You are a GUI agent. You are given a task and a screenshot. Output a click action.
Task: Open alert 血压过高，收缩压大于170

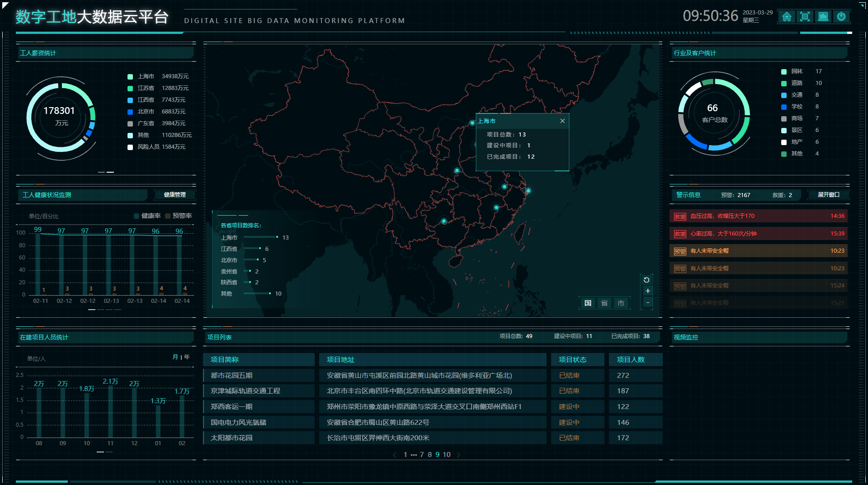[x=759, y=216]
